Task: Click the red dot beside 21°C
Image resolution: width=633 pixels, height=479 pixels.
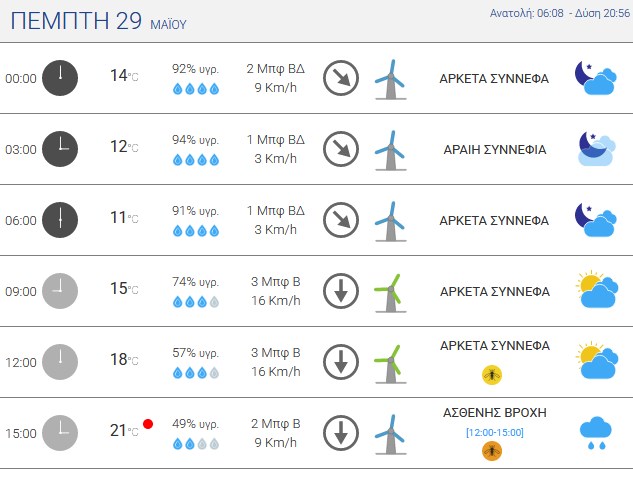Action: (x=148, y=424)
